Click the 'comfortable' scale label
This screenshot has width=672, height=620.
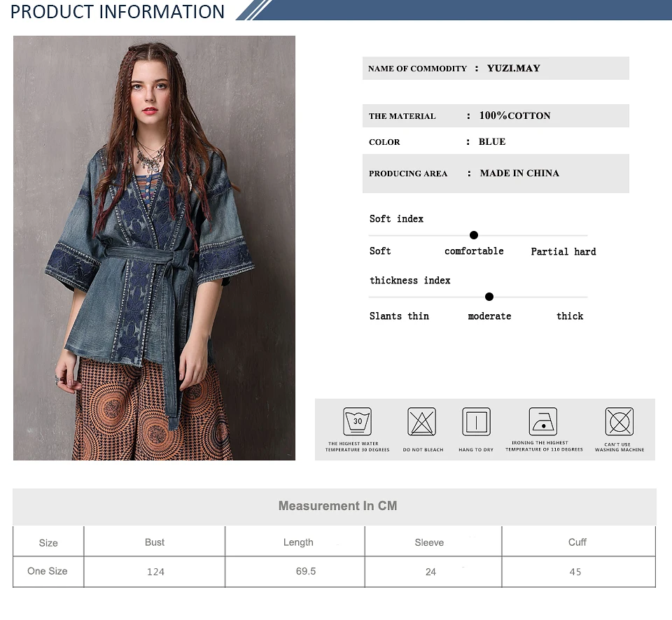point(474,251)
